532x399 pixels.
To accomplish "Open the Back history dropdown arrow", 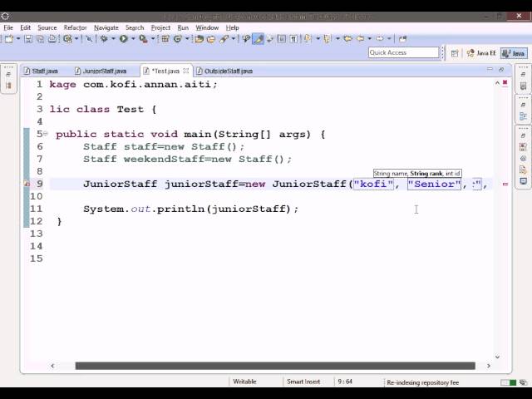I will [369, 39].
